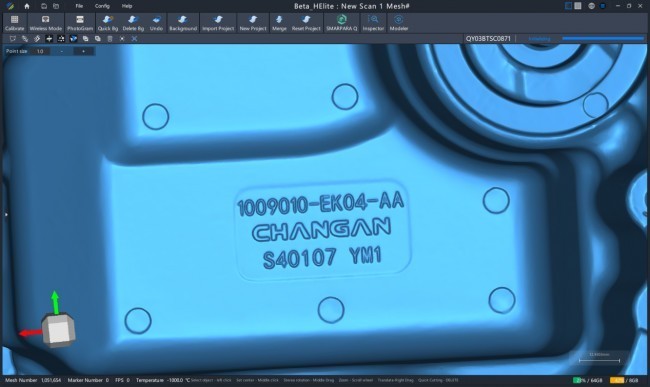Open the File menu
650x387 pixels.
[79, 6]
